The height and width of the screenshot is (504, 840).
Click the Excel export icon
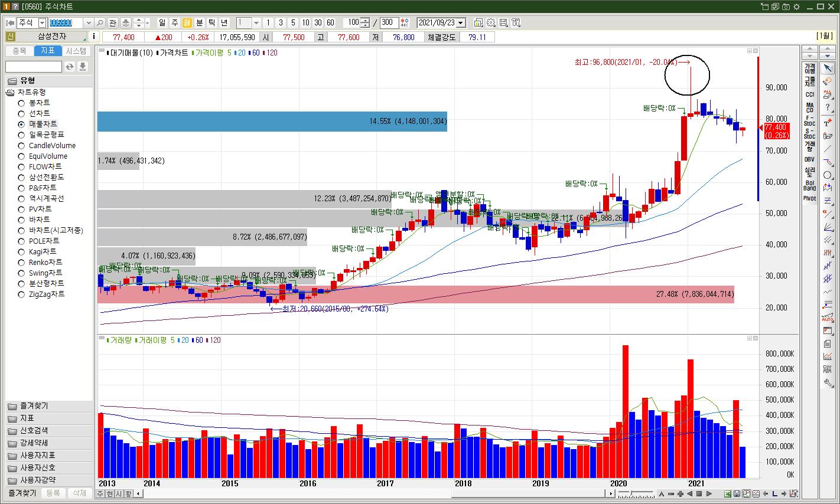728,494
